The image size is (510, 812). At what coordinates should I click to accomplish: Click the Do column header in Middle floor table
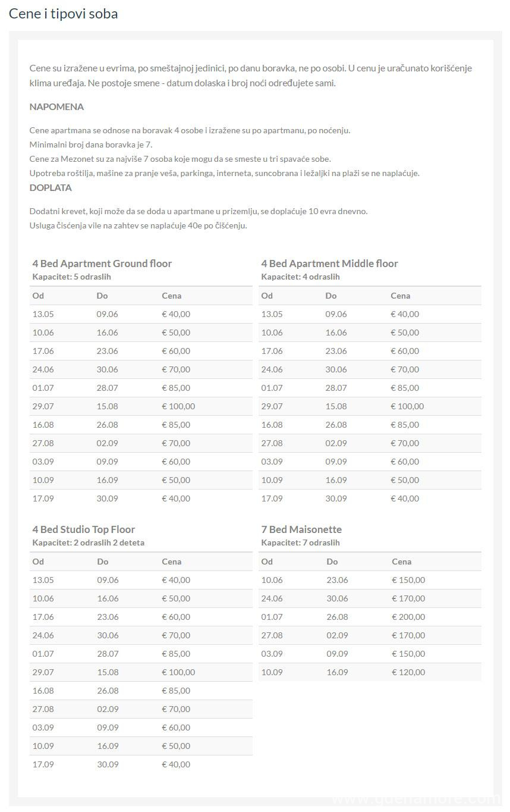pos(331,296)
